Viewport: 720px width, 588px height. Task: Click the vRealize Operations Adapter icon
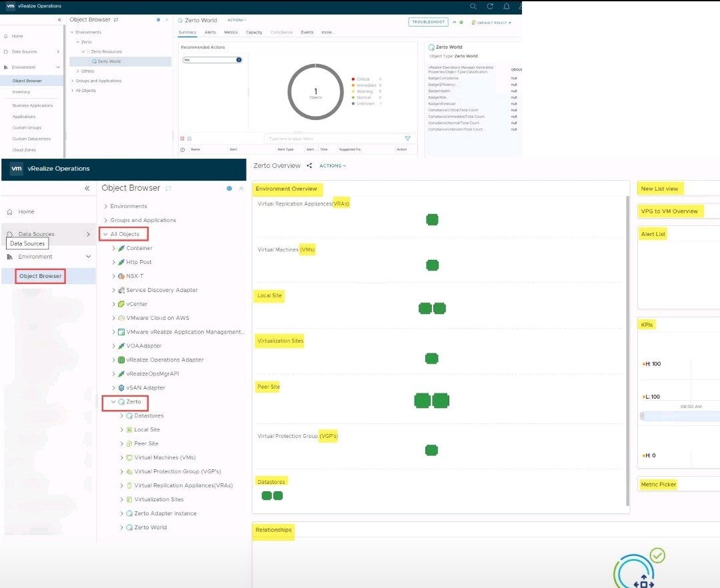[121, 360]
